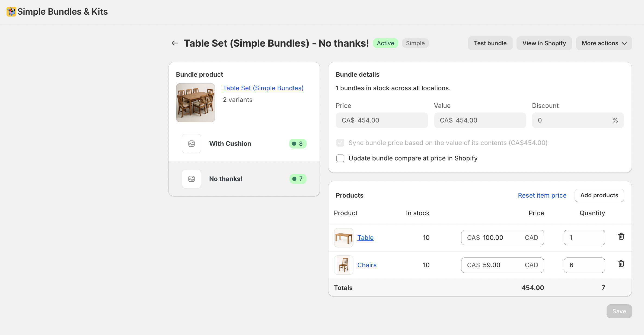Image resolution: width=644 pixels, height=335 pixels.
Task: Click the Simple Bundles & Kits app logo
Action: tap(11, 12)
